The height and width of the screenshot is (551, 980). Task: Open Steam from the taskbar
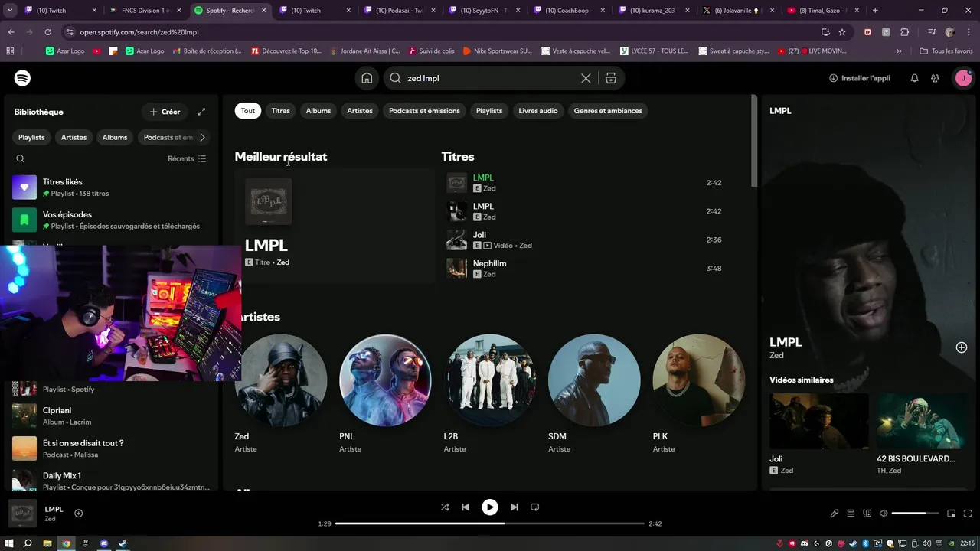(x=122, y=543)
